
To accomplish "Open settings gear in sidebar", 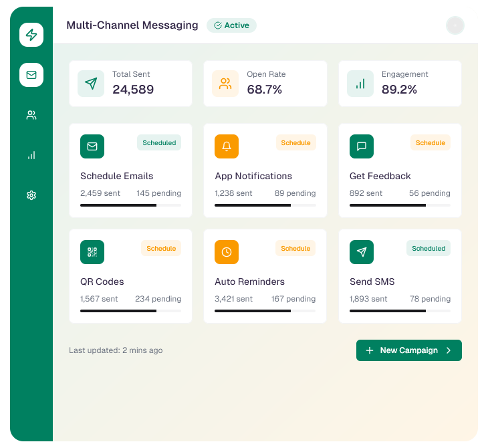I will (x=31, y=195).
